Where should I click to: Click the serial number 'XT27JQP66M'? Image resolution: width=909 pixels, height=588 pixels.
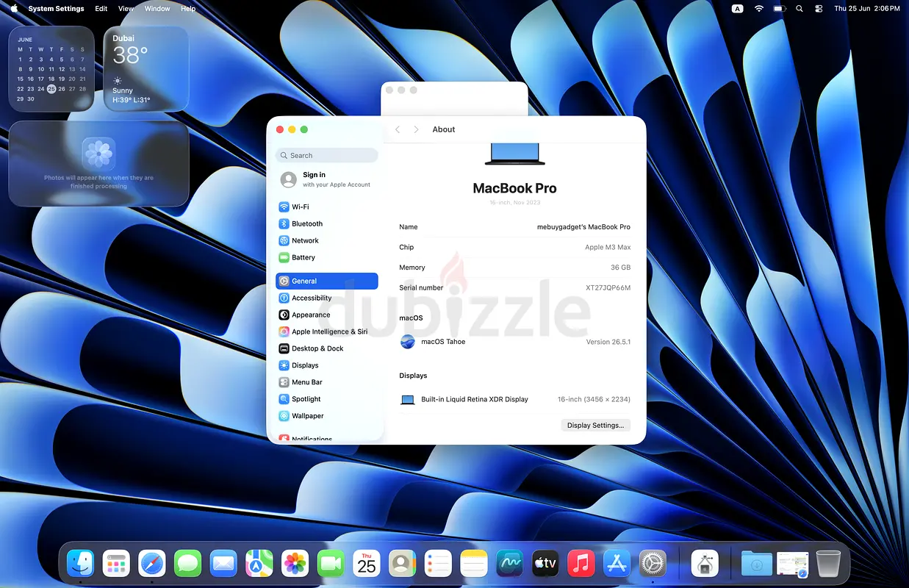click(x=608, y=287)
